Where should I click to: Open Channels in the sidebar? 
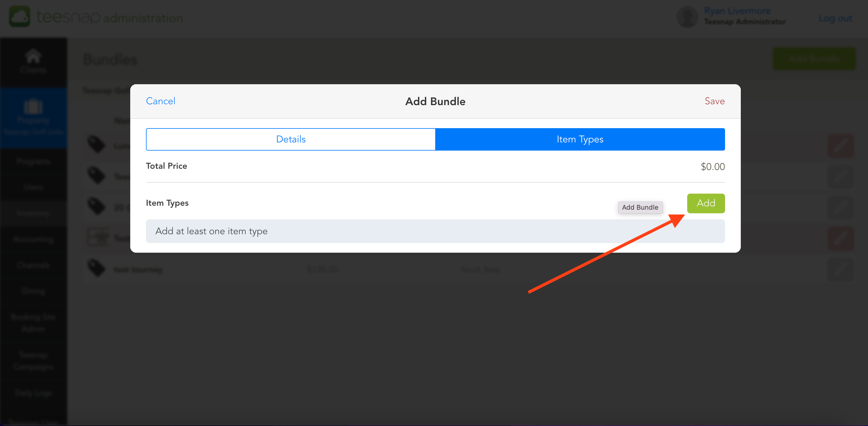coord(33,265)
